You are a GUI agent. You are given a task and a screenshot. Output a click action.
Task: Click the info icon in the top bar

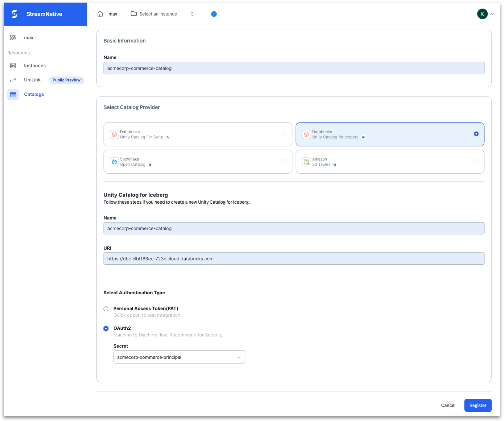click(x=213, y=14)
